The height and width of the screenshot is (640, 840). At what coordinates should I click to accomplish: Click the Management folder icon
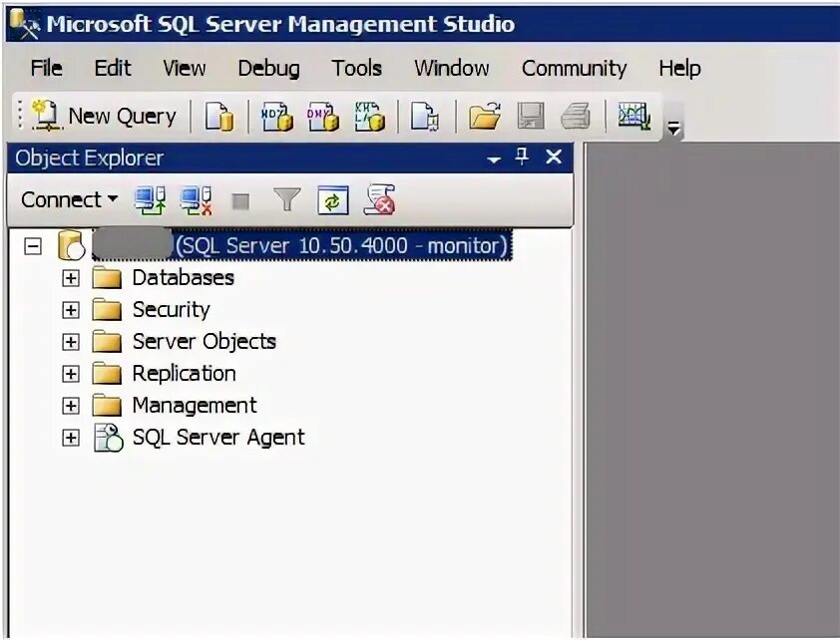pyautogui.click(x=107, y=406)
